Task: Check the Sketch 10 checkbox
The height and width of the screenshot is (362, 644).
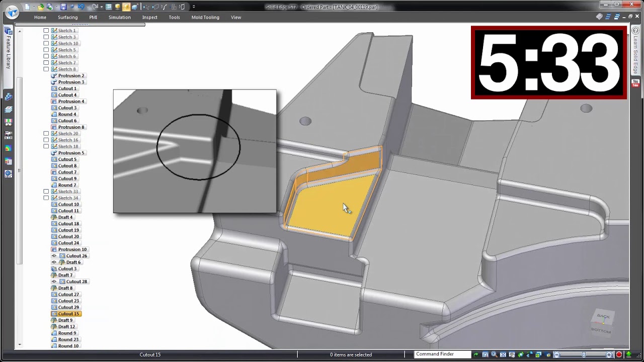Action: 46,43
